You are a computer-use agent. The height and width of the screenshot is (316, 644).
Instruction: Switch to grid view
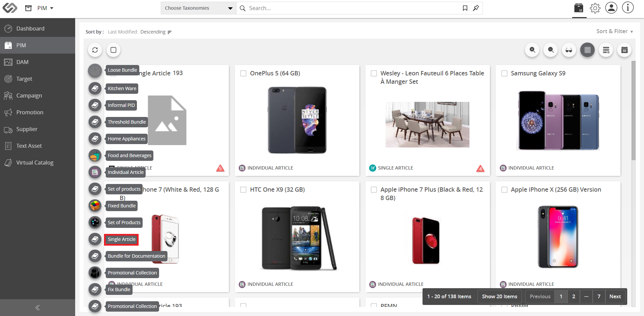(587, 50)
